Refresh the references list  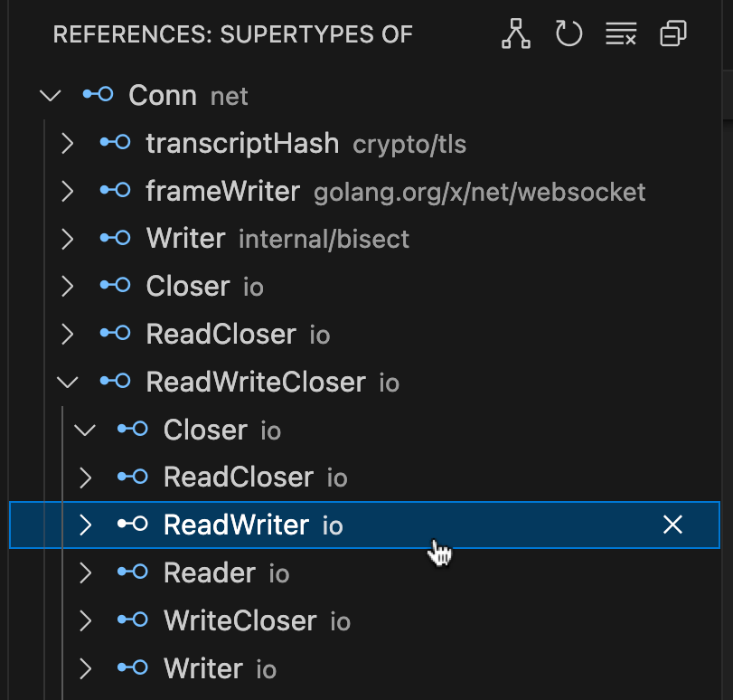[569, 33]
